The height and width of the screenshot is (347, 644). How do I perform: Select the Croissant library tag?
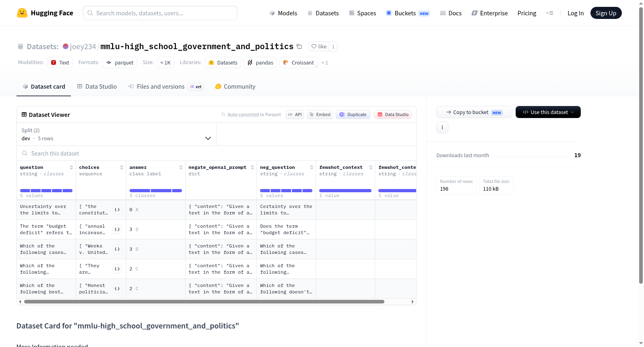(x=299, y=62)
